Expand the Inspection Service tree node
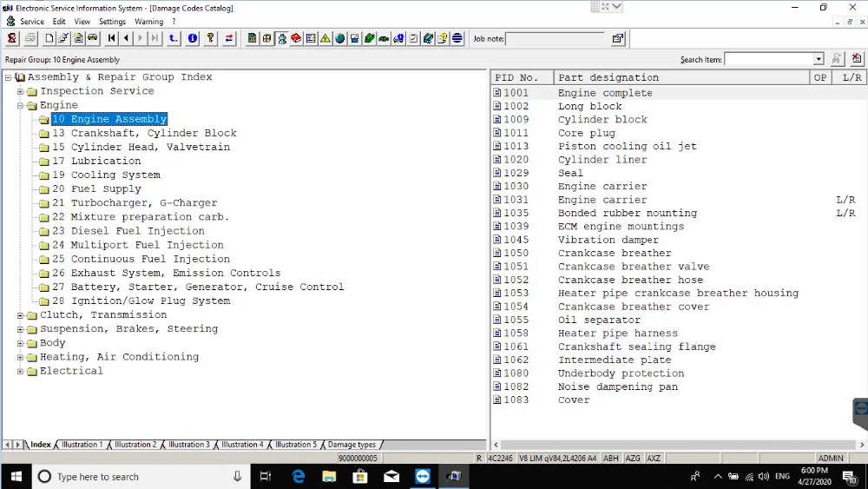868x489 pixels. pos(21,91)
